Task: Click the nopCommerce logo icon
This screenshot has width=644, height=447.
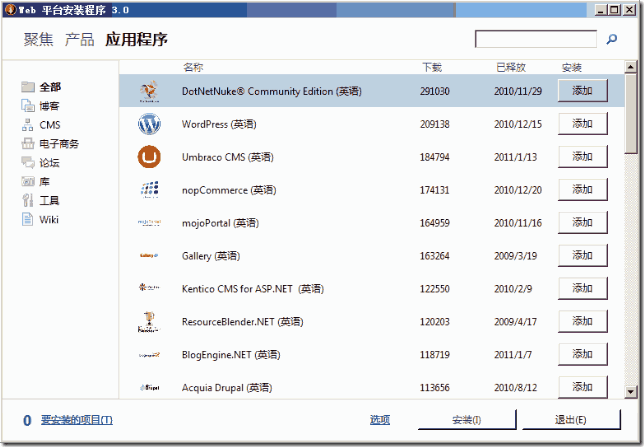Action: pos(149,190)
